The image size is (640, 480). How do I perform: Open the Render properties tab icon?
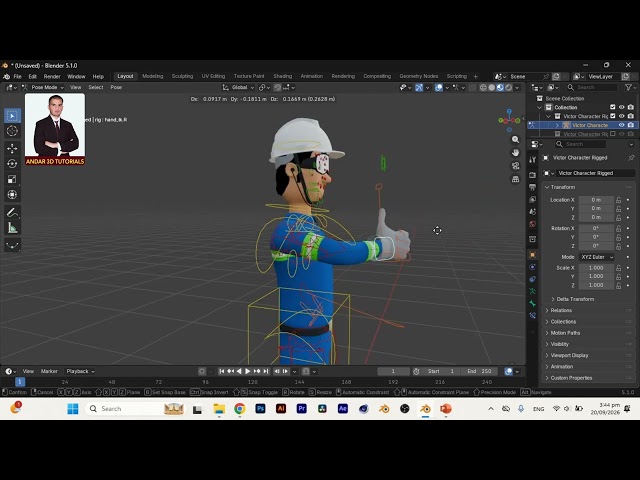(x=532, y=175)
